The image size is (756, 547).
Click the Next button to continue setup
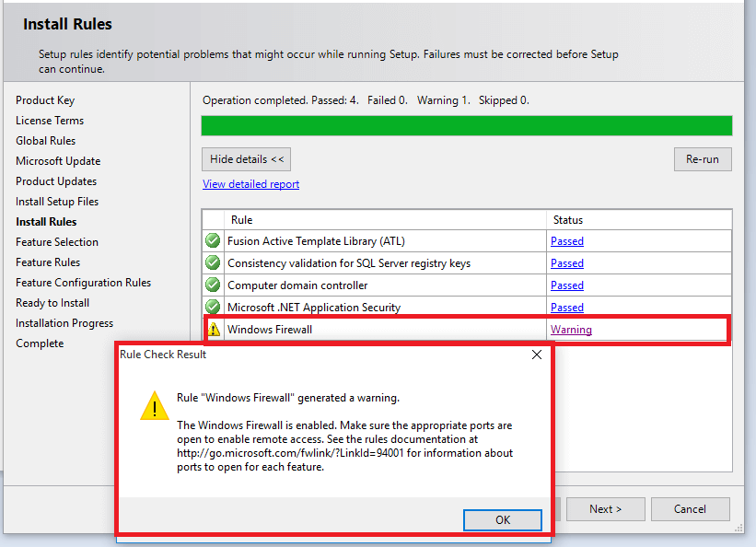[605, 509]
